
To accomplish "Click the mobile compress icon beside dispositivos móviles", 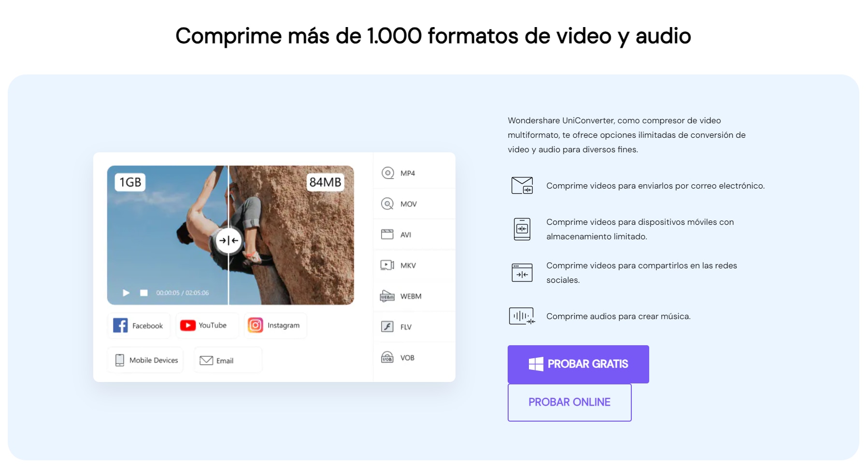I will (522, 229).
